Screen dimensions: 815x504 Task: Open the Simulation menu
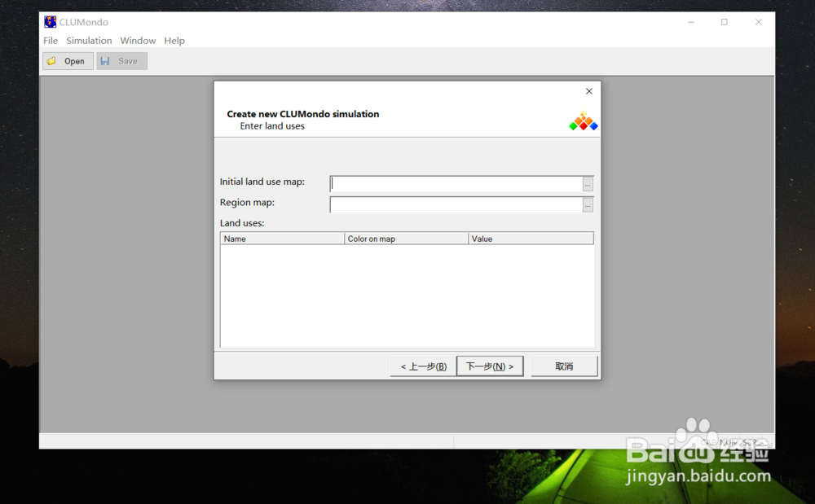[x=89, y=41]
